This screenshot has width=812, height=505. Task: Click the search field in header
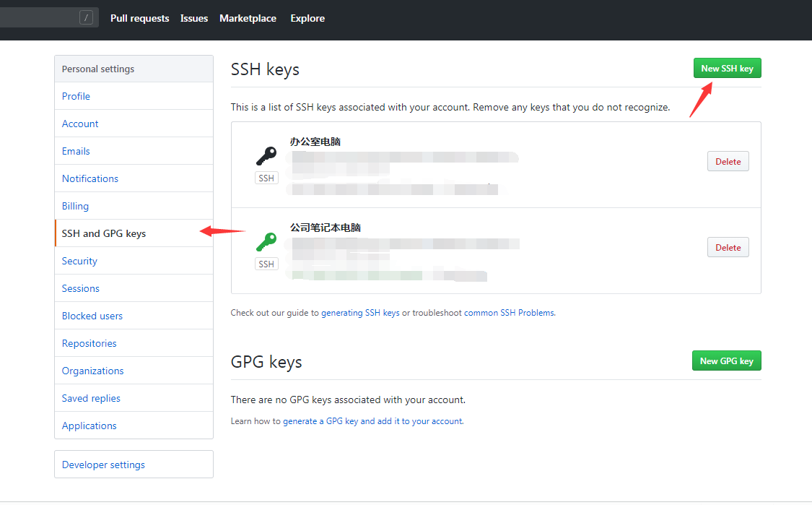tap(49, 18)
